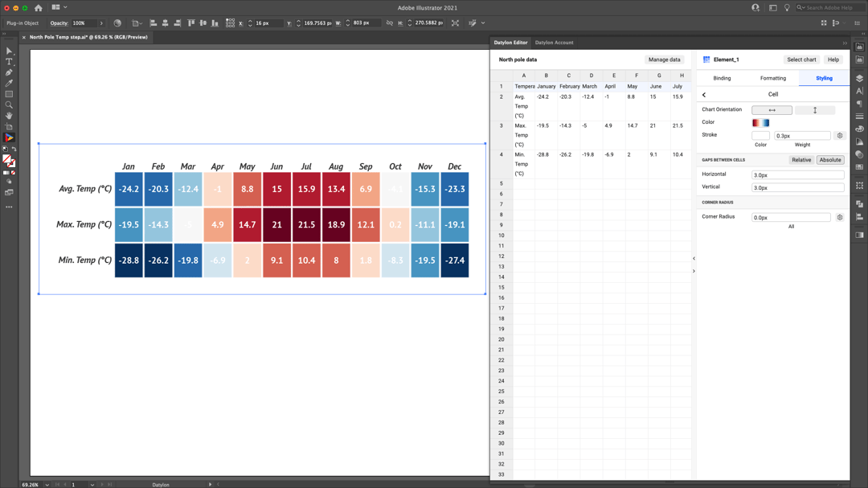
Task: Pick the Eyedropper tool
Action: point(9,83)
